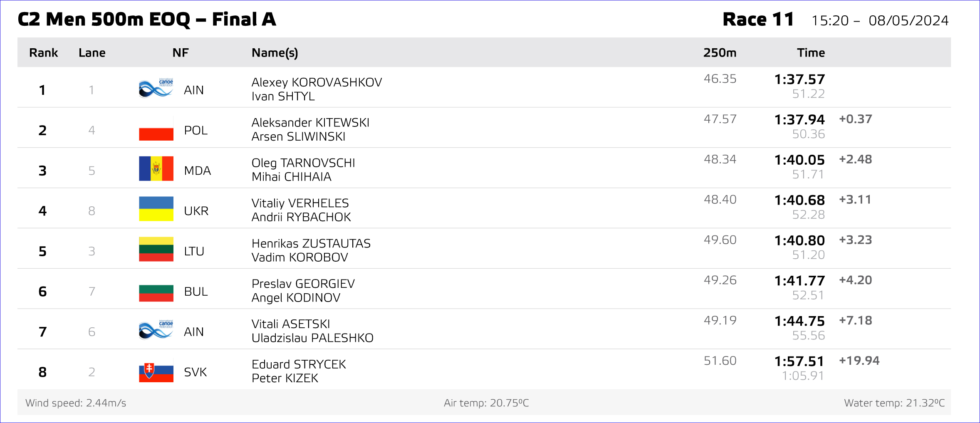Click the Lithuania flag icon
Image resolution: width=980 pixels, height=423 pixels.
(156, 249)
